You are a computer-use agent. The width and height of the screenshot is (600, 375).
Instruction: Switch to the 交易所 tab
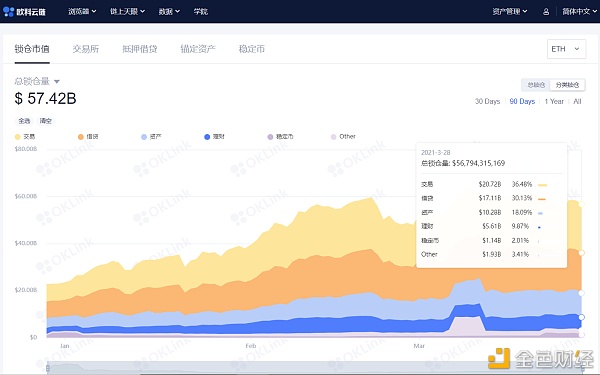click(x=86, y=49)
